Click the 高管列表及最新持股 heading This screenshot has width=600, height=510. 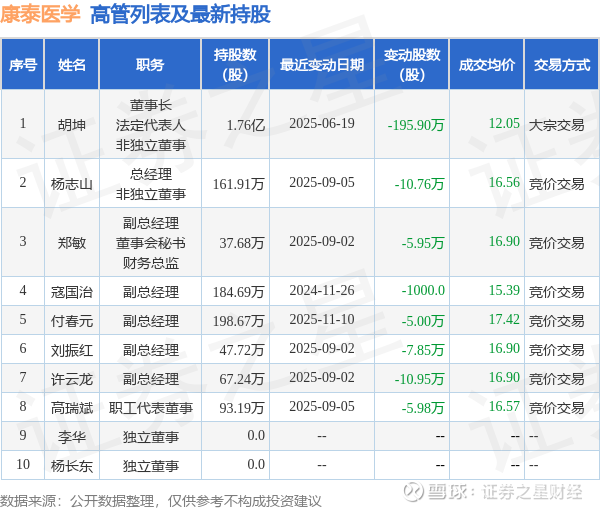click(x=181, y=15)
